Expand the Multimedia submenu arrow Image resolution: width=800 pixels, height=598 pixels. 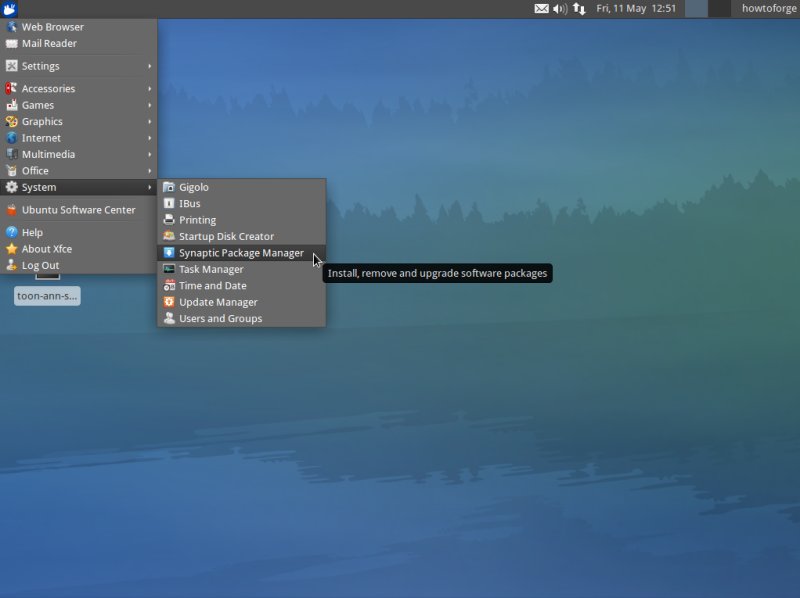tap(149, 154)
